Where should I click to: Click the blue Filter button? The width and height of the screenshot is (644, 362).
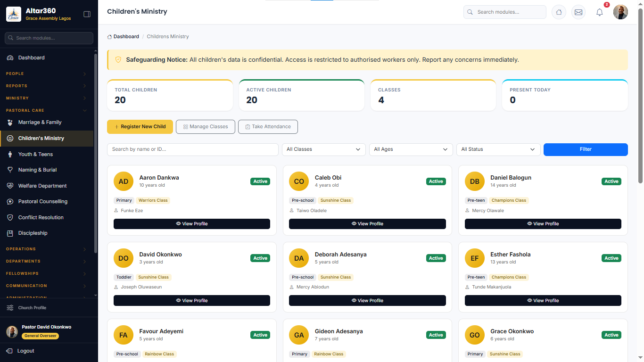click(586, 149)
